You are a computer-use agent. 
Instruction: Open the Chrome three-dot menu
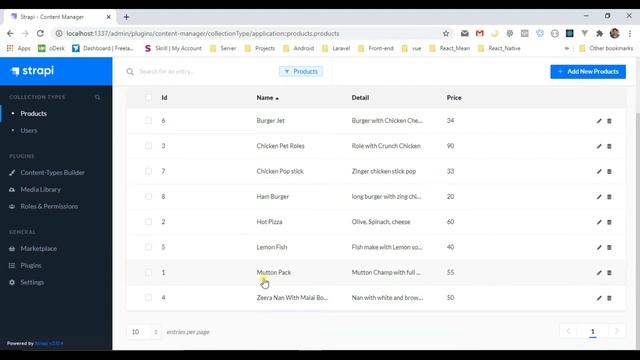(x=630, y=33)
